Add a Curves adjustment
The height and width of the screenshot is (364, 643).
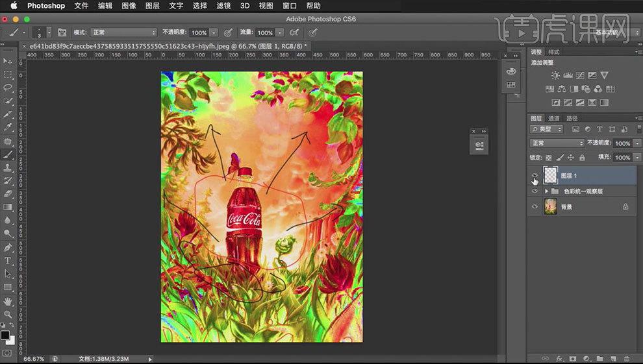point(580,75)
